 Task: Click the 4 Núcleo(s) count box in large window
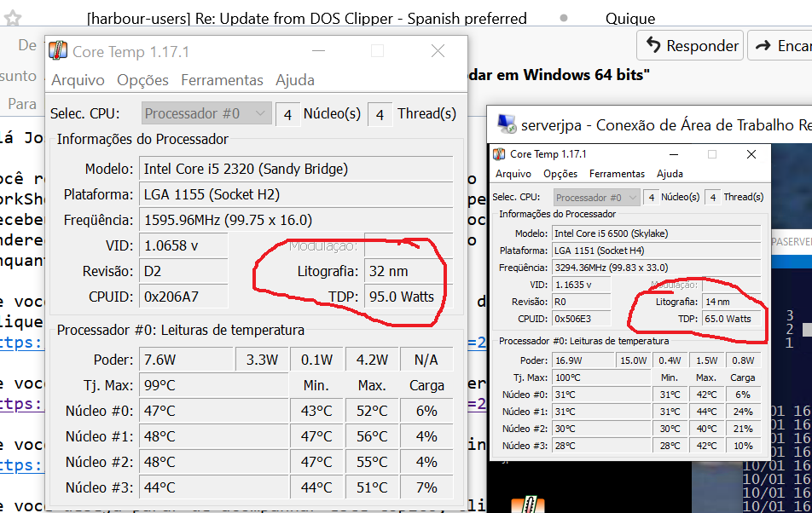pos(288,114)
